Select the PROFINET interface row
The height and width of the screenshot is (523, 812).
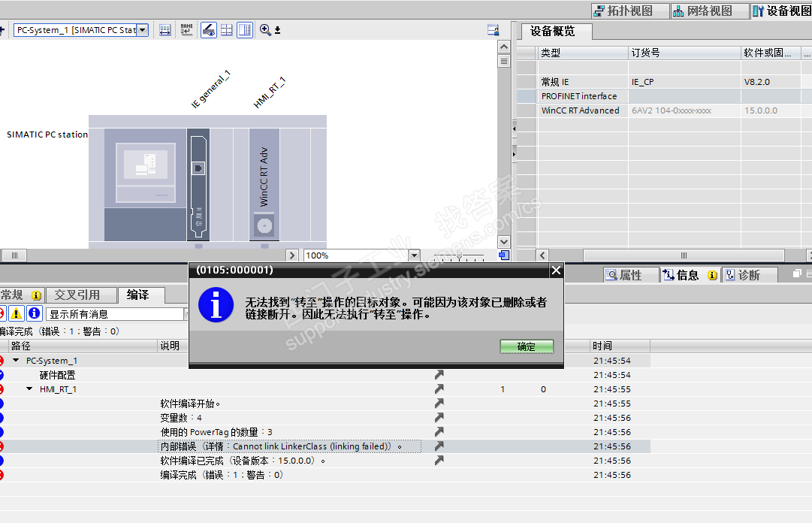(x=665, y=96)
